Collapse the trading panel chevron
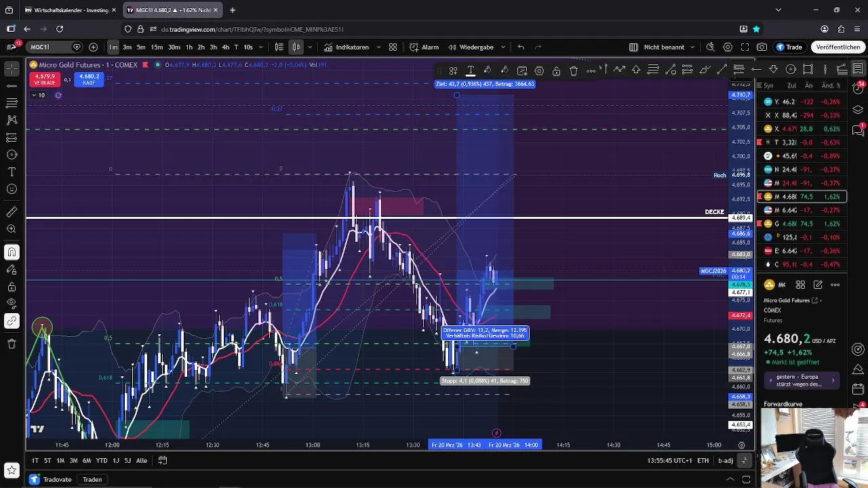This screenshot has height=488, width=868. click(x=730, y=479)
